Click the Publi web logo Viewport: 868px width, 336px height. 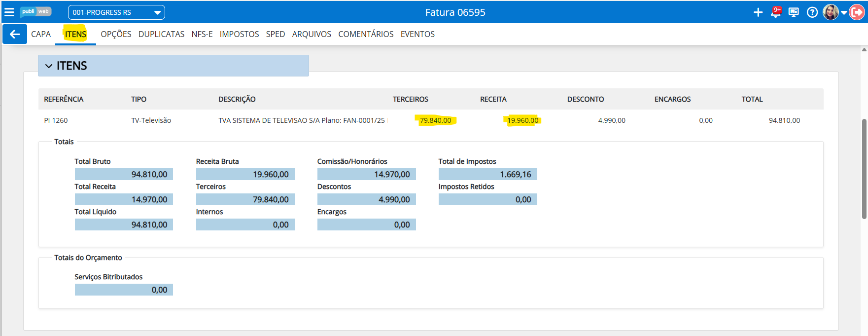pos(35,12)
